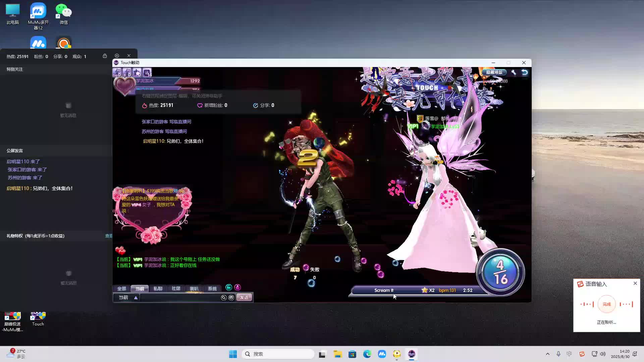Viewport: 644px width, 362px height.
Task: Toggle microphone in system tray
Action: point(558,354)
